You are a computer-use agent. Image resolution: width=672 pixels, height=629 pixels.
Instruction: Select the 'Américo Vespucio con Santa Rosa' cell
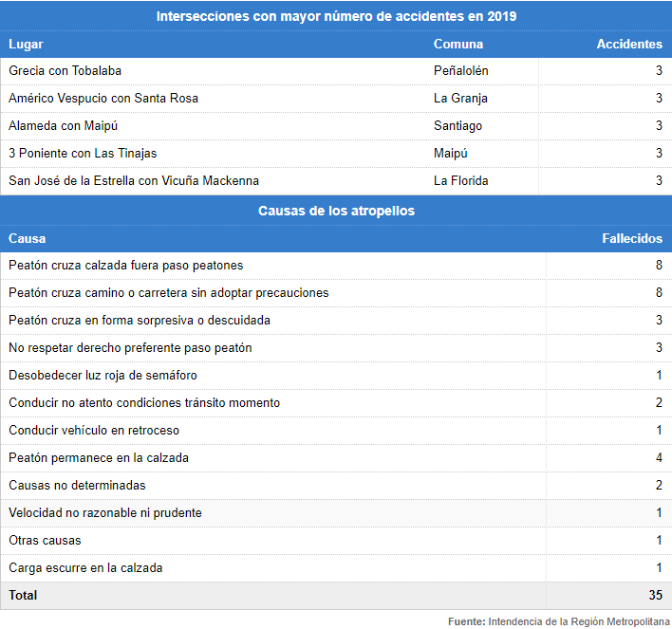(103, 99)
